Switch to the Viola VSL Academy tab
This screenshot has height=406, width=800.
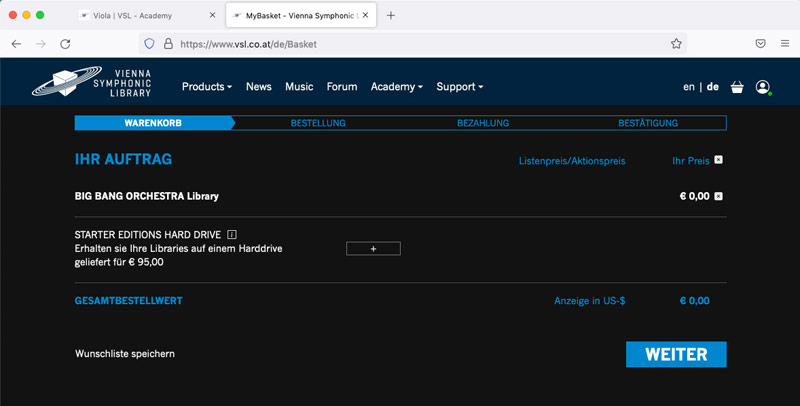tap(145, 16)
